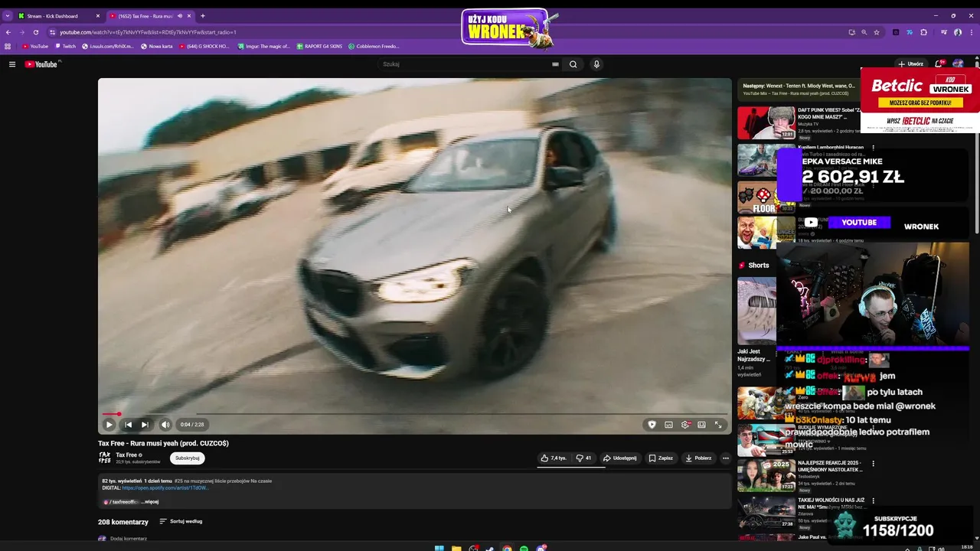Open options for NAJLEPSZE REAKCJE 2025 video
The height and width of the screenshot is (551, 980).
[x=873, y=464]
